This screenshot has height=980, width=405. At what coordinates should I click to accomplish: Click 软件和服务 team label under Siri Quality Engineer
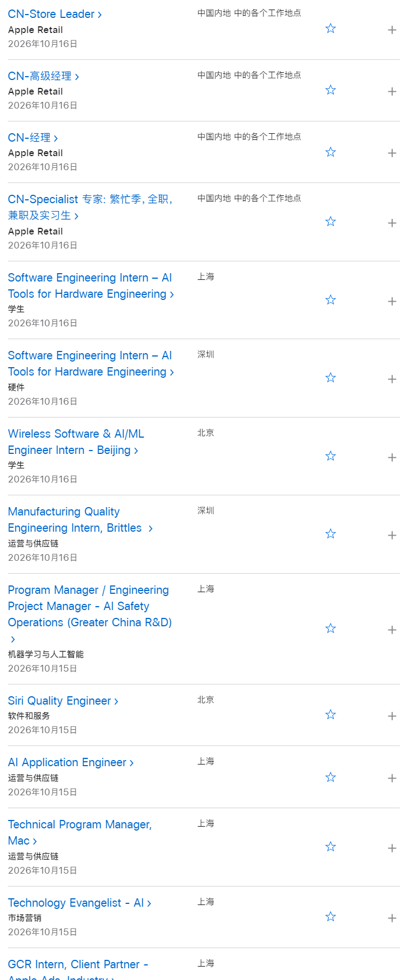coord(29,716)
